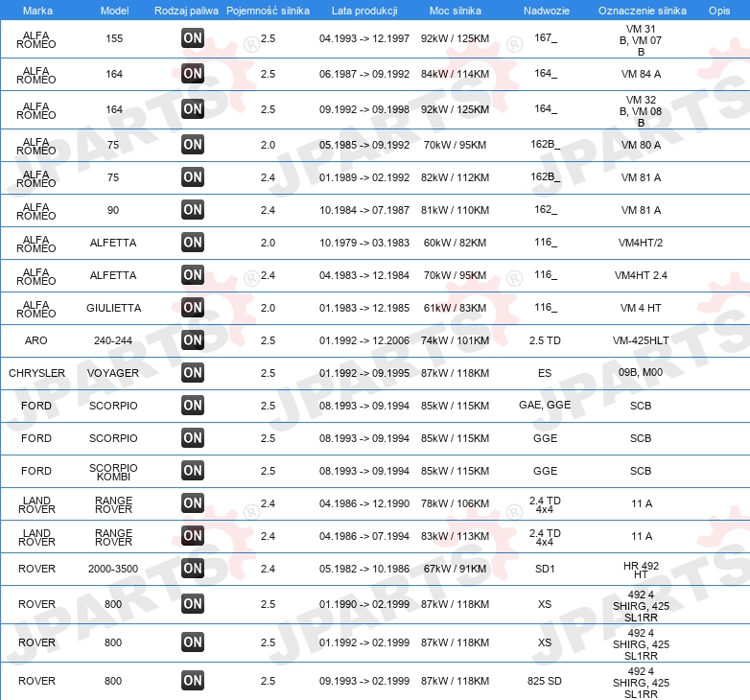Image resolution: width=750 pixels, height=700 pixels.
Task: Click ON diesel icon in VM 84 A row
Action: point(193,74)
